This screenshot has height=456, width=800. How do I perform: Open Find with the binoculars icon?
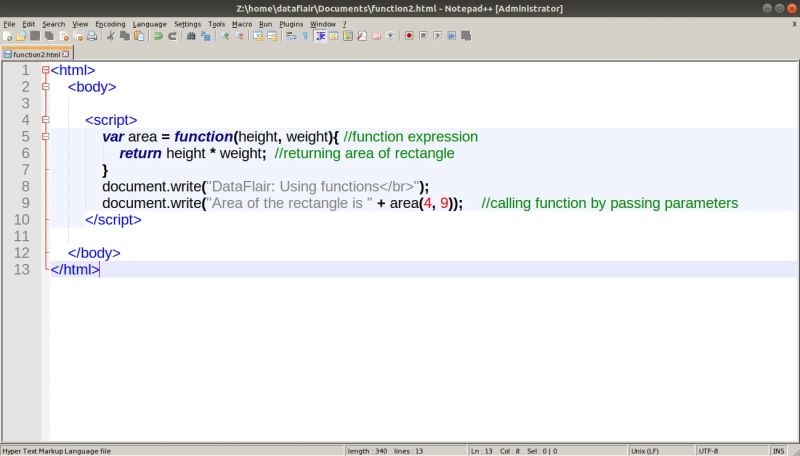(191, 36)
